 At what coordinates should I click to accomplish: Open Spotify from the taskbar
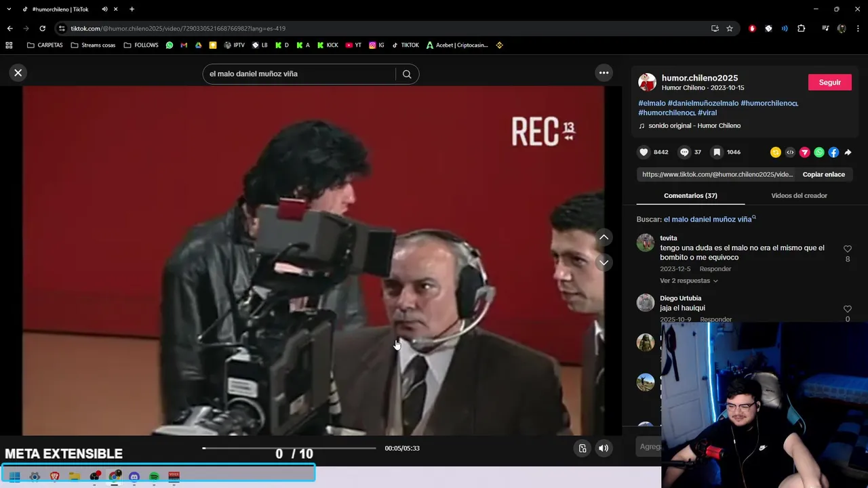(x=154, y=476)
